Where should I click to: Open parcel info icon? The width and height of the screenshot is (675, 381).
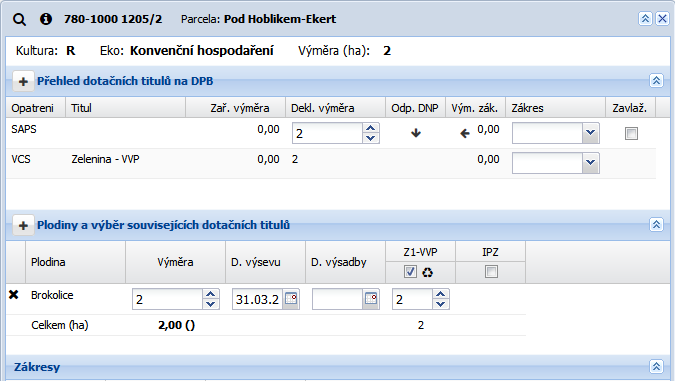46,19
